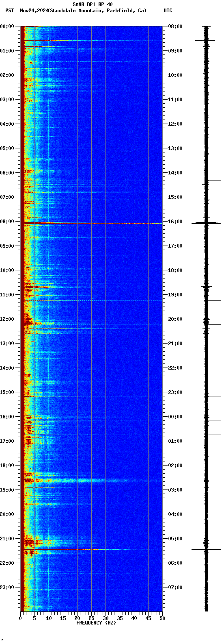224x644 pixels.
Task: Click the 17:00 label on UTC axis
Action: pyautogui.click(x=175, y=246)
